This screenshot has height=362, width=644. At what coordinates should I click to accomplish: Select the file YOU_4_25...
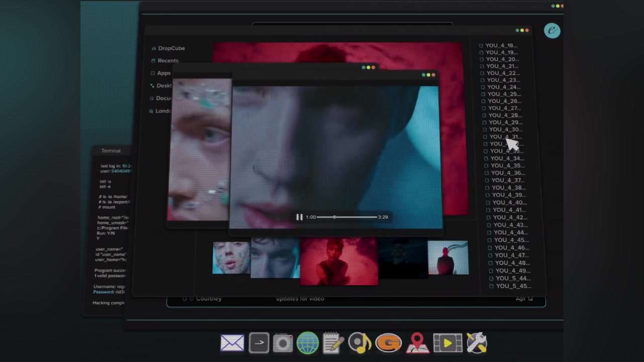click(505, 94)
